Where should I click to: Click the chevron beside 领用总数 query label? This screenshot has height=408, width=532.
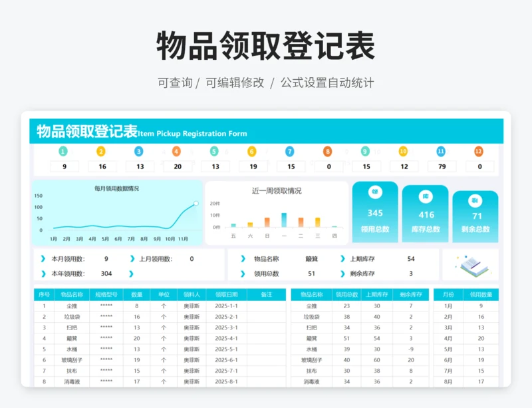[243, 274]
